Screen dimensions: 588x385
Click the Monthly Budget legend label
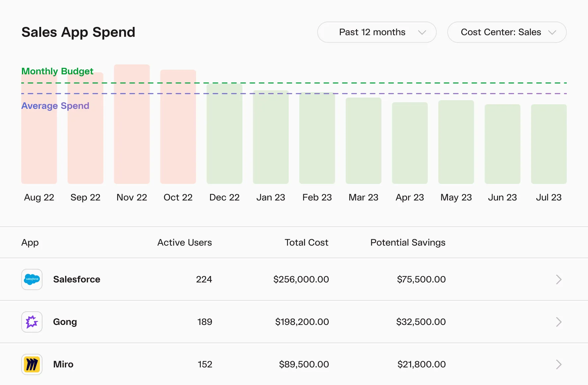57,71
